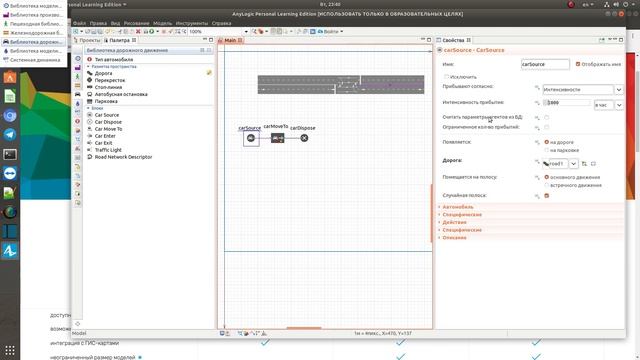
Task: Open Telegram from the Ubuntu dock
Action: pyautogui.click(x=10, y=135)
